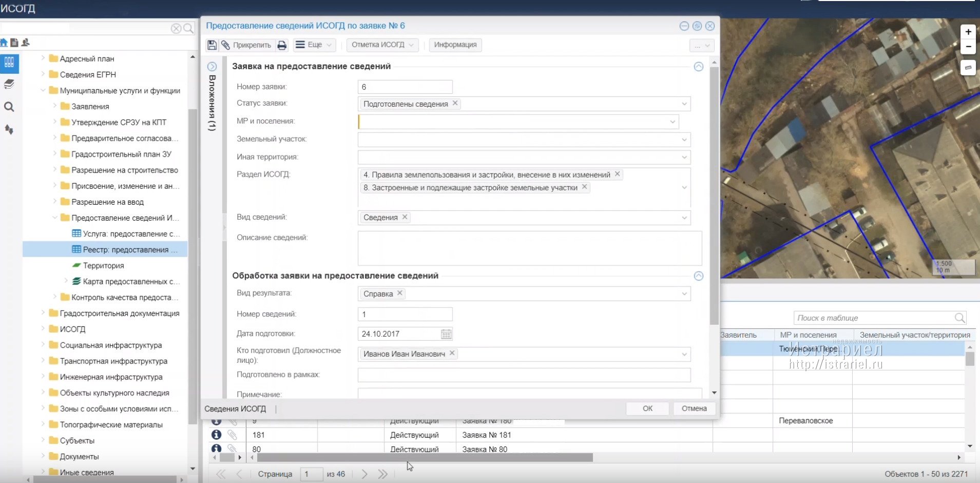Remove the 'Справка' tag from Вид результата

coord(400,294)
